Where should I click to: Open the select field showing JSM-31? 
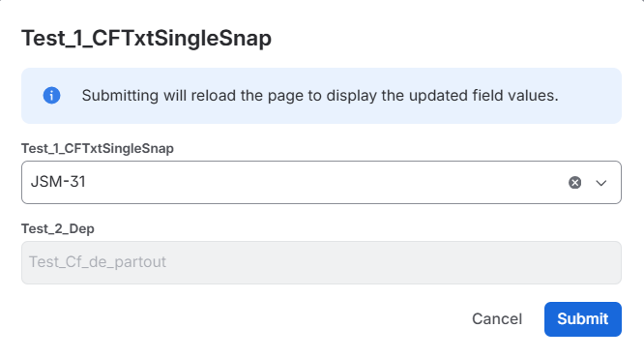[x=321, y=182]
